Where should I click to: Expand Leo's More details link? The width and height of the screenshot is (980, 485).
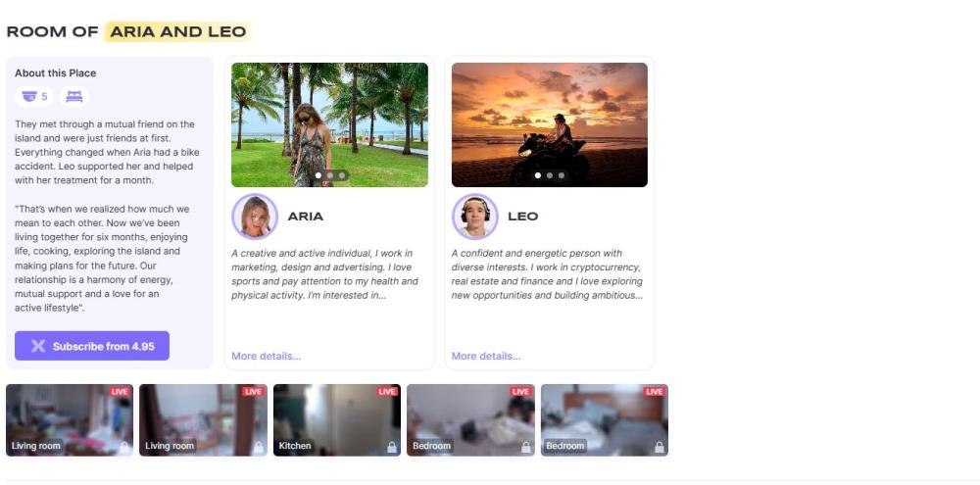(x=486, y=356)
